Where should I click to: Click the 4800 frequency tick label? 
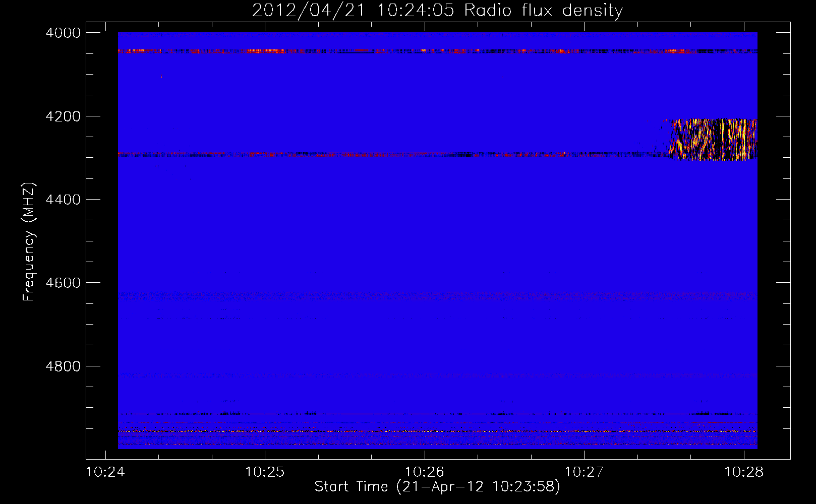(x=63, y=366)
